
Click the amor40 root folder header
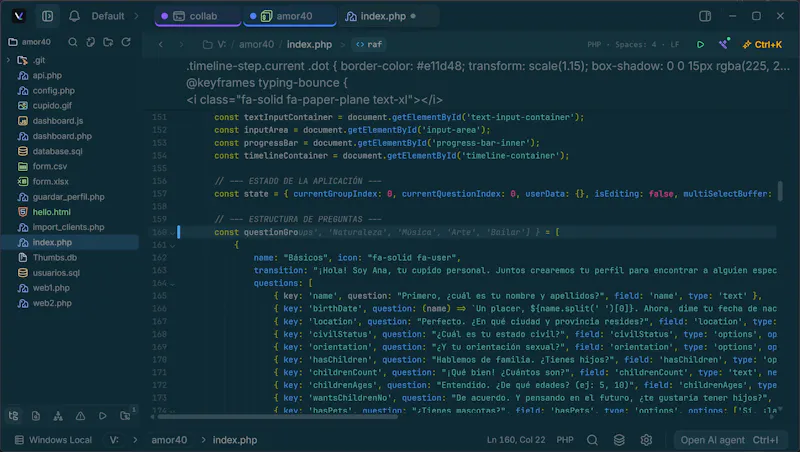30,42
